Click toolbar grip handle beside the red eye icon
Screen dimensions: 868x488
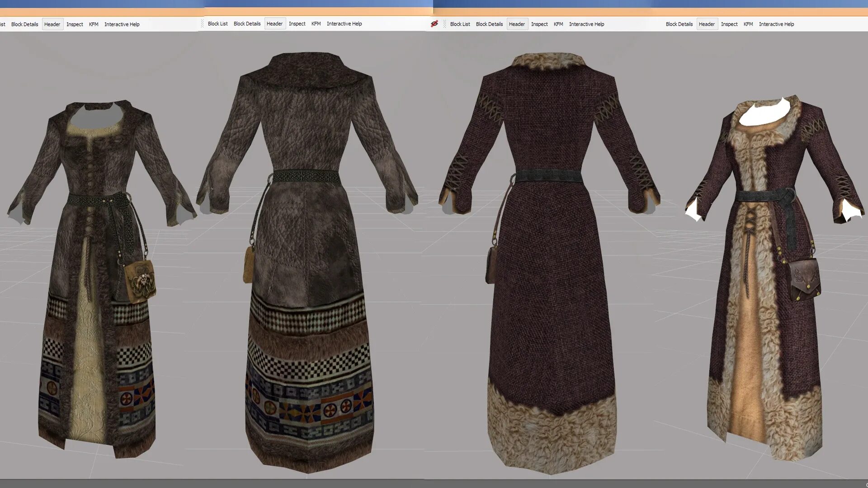pos(444,24)
